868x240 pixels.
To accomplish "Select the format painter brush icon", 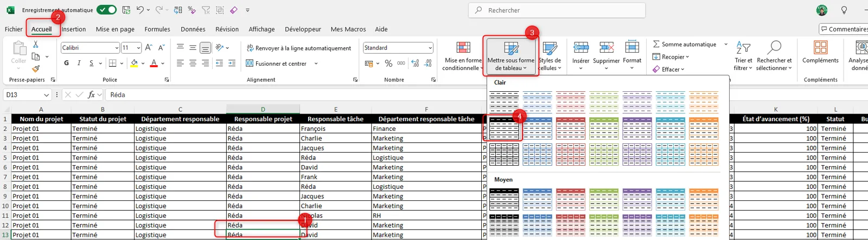I will (x=36, y=68).
